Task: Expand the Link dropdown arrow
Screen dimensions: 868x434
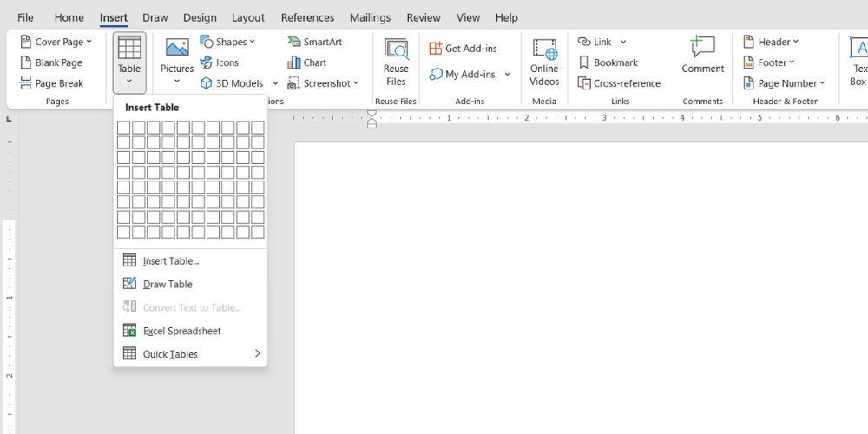Action: point(622,42)
